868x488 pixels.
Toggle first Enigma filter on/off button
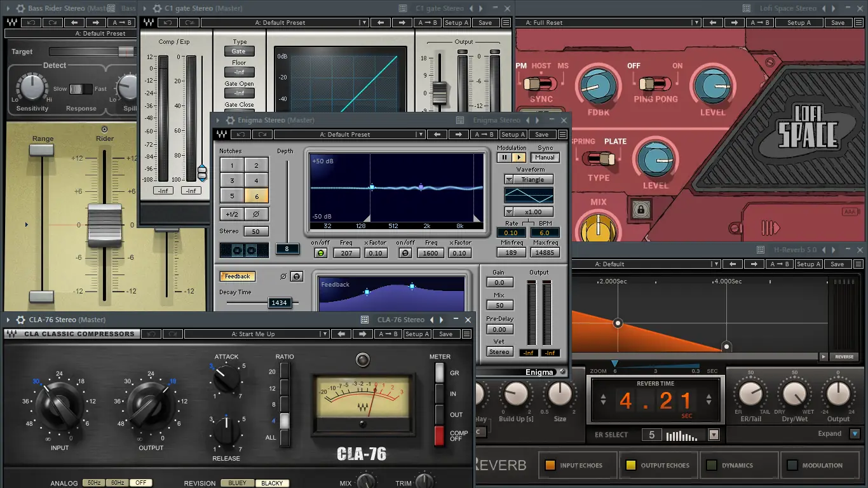point(320,253)
